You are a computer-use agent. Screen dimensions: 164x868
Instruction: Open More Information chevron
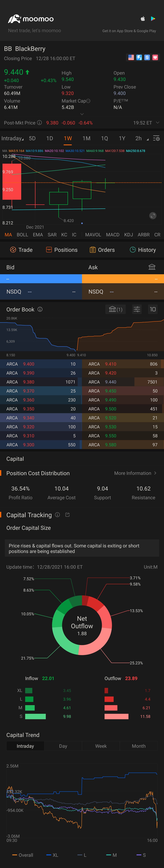click(155, 473)
